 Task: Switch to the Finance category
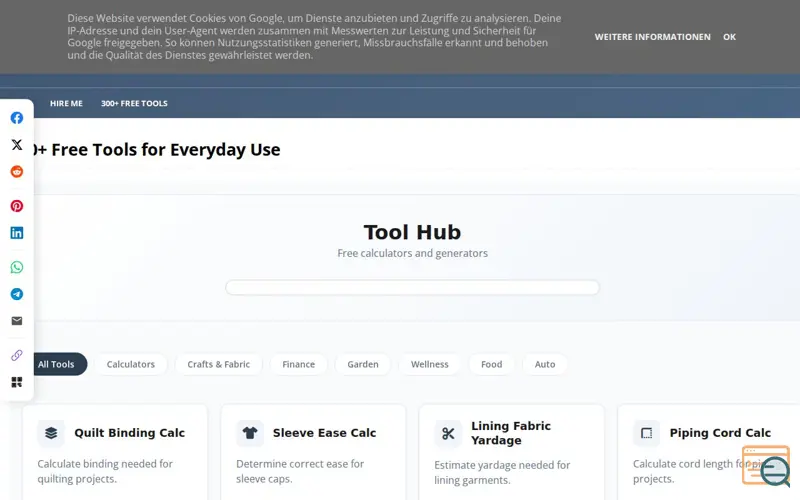click(298, 364)
